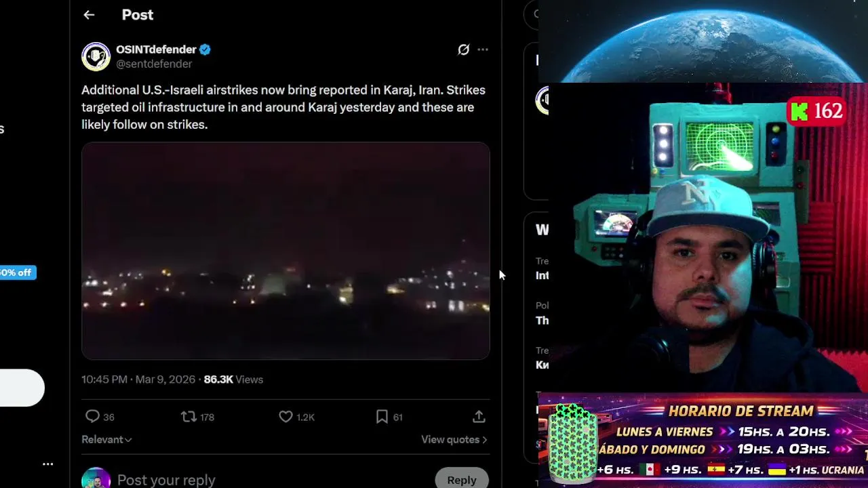Click the share upload icon

click(x=479, y=417)
